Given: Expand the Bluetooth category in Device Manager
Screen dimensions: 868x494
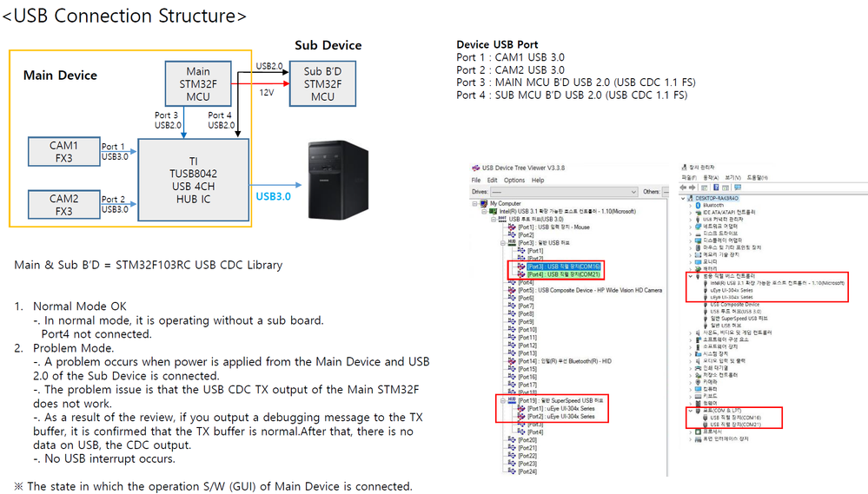Looking at the screenshot, I should [690, 205].
